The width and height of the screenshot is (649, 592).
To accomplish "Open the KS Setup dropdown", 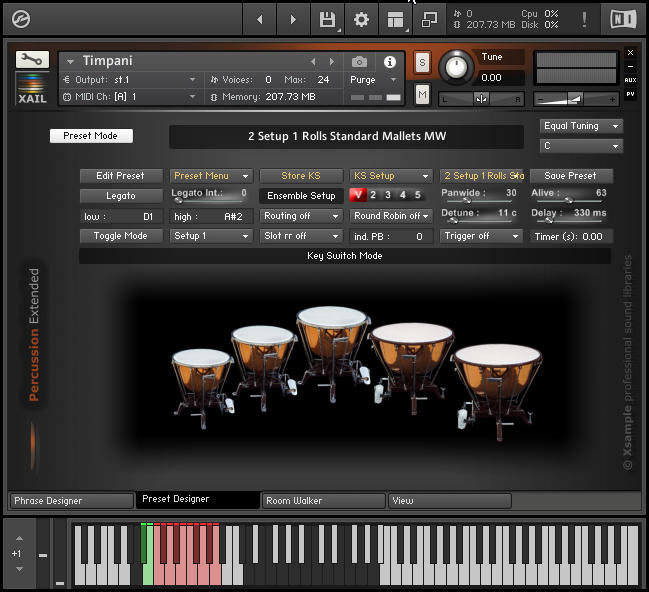I will [x=391, y=176].
